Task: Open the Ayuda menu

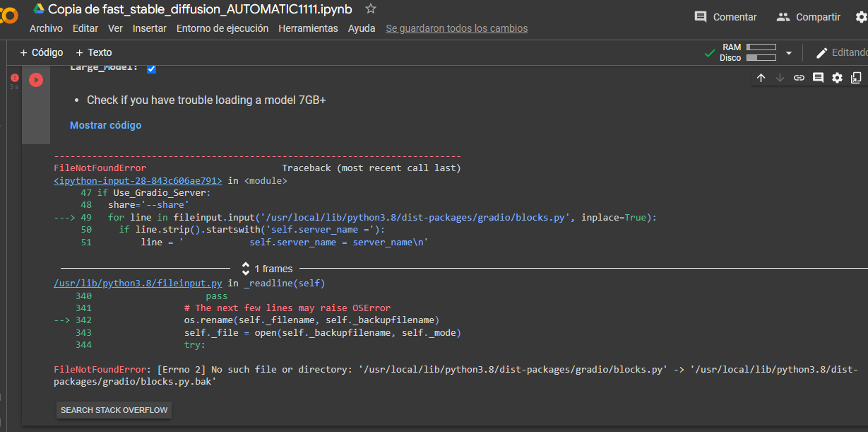Action: (x=362, y=28)
